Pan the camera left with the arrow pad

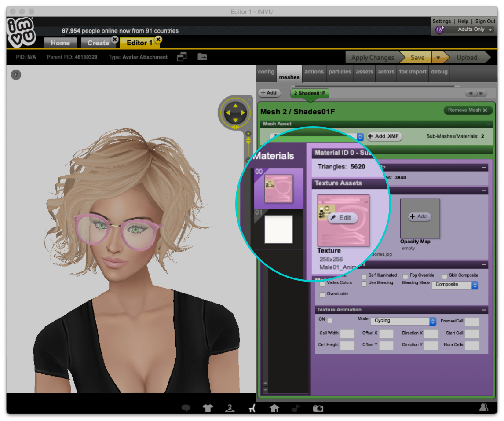(x=228, y=113)
